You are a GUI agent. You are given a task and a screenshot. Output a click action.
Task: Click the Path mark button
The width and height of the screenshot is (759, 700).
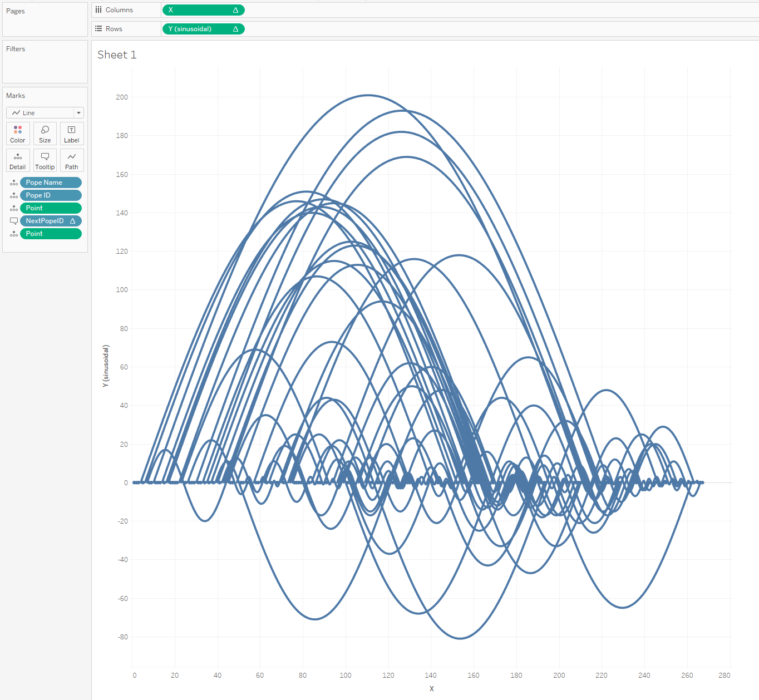[72, 160]
